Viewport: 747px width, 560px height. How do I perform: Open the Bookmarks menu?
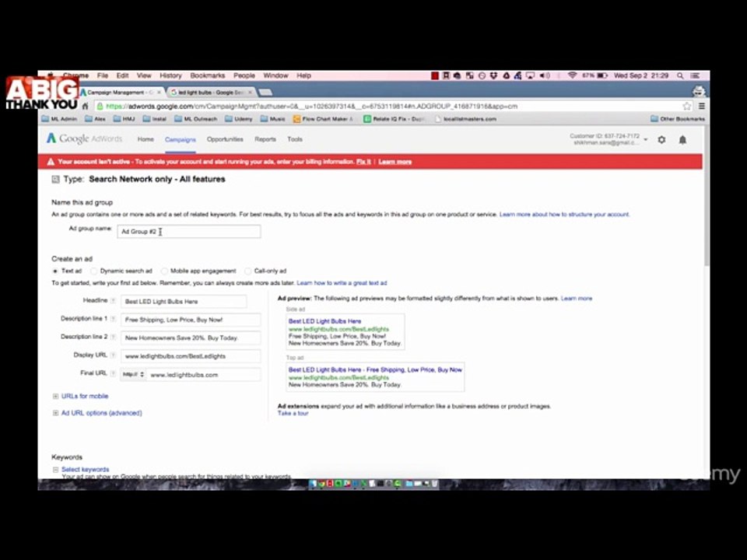click(x=207, y=75)
